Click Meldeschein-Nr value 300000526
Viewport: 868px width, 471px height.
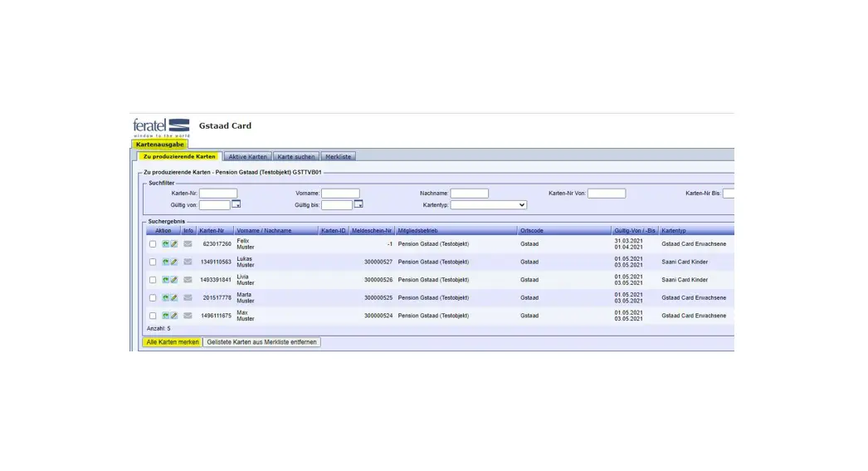point(378,280)
